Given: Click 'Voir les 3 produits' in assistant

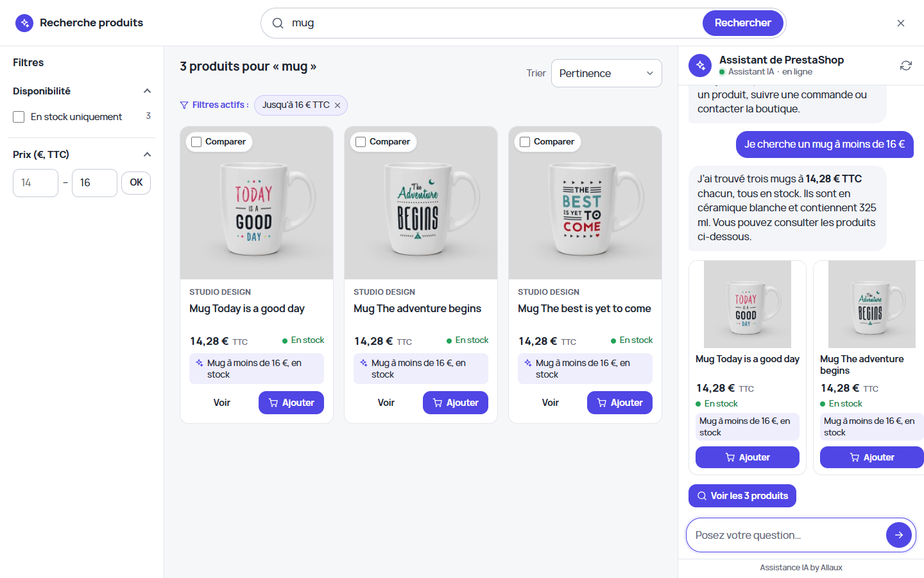Looking at the screenshot, I should point(742,496).
